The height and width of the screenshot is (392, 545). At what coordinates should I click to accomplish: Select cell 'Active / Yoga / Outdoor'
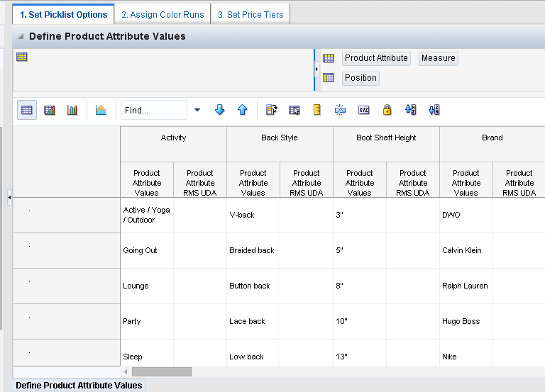pyautogui.click(x=147, y=215)
